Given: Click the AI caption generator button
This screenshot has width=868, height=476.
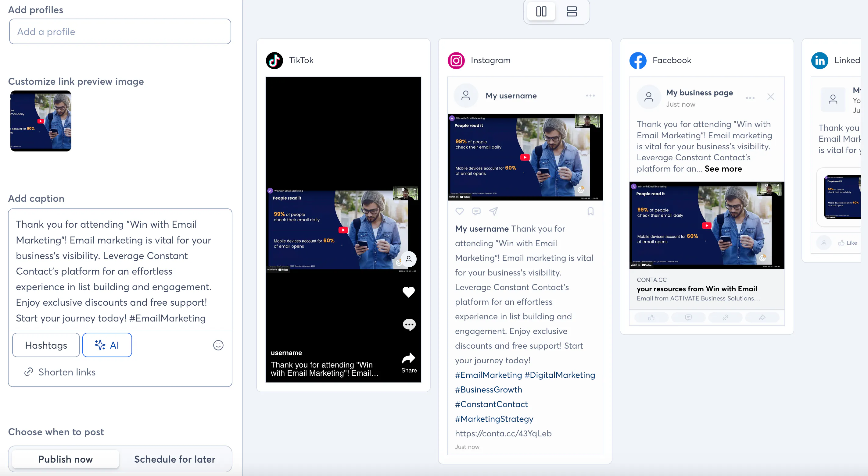Looking at the screenshot, I should pyautogui.click(x=107, y=345).
